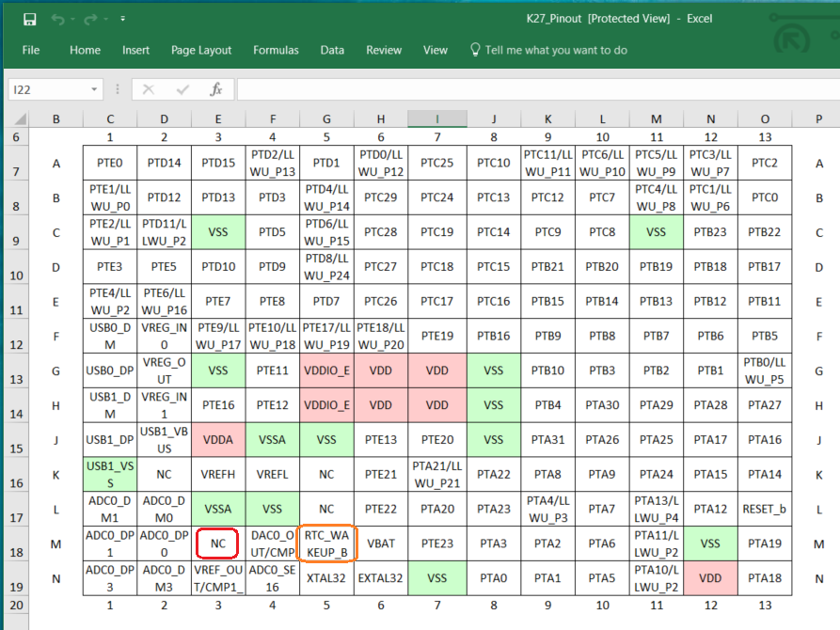Select the RESET_b cell

coord(765,509)
